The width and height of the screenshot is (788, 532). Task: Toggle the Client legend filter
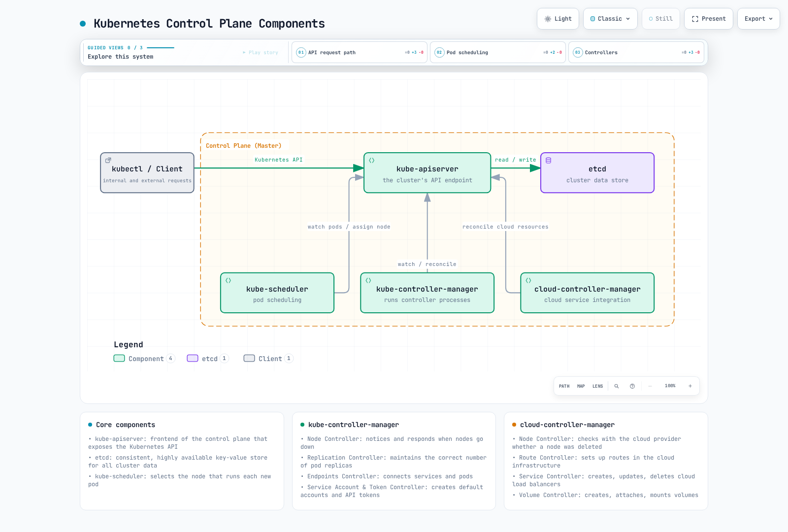point(268,359)
